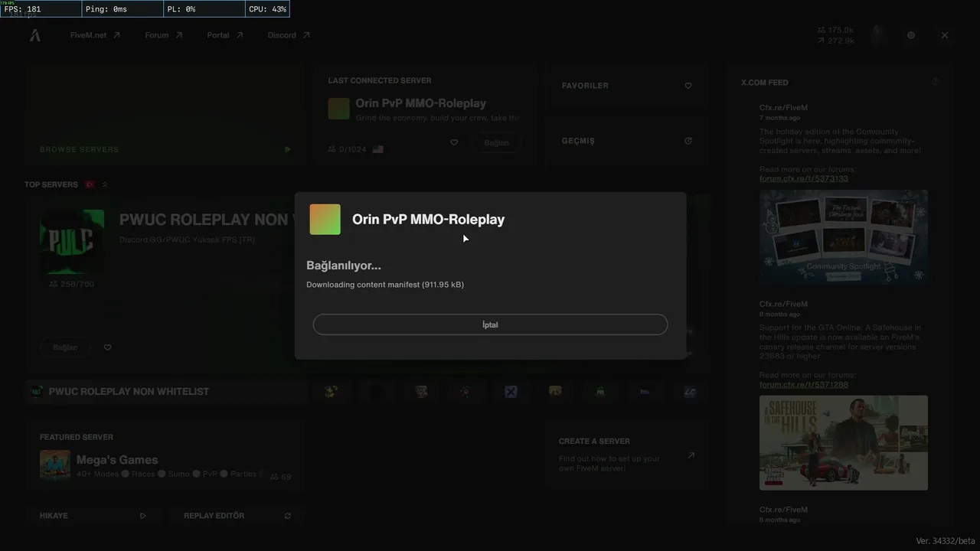
Task: Click the X.COM FEED heading
Action: pos(764,82)
